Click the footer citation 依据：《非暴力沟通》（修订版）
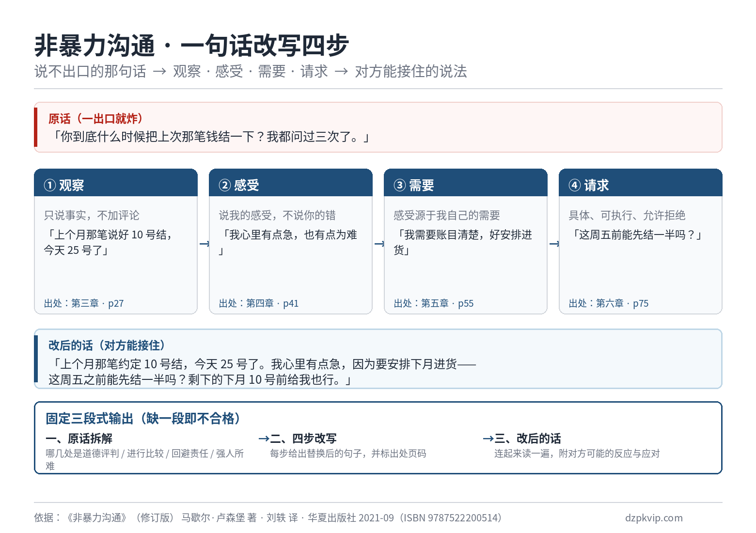 [x=268, y=517]
